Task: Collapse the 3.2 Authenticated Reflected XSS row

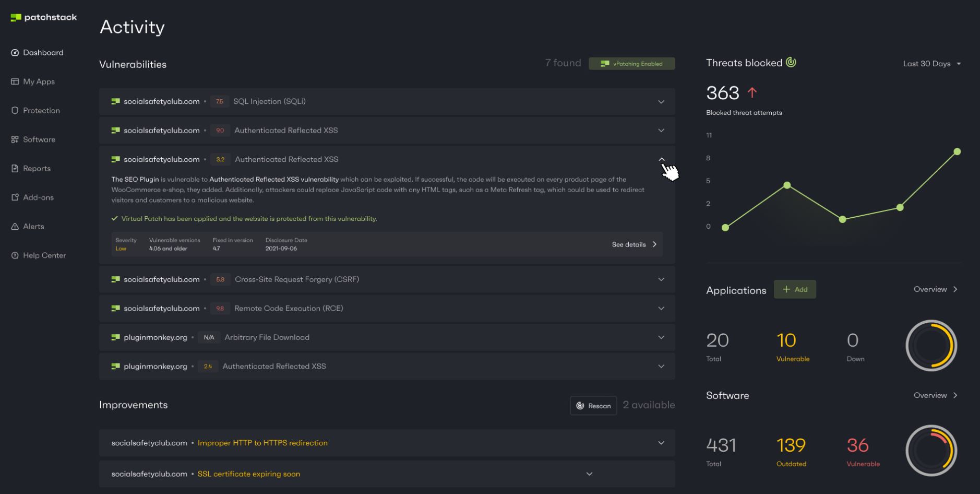Action: point(661,159)
